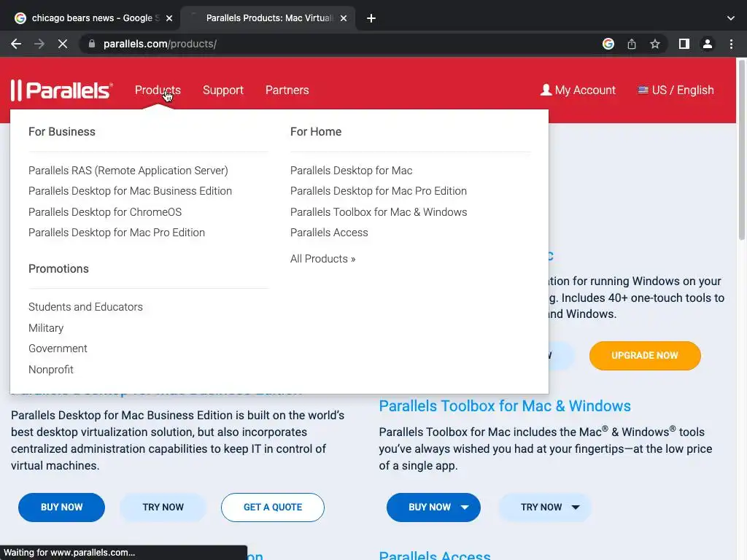Screen dimensions: 747x560
Task: Switch to chicago bears news tab
Action: [93, 18]
